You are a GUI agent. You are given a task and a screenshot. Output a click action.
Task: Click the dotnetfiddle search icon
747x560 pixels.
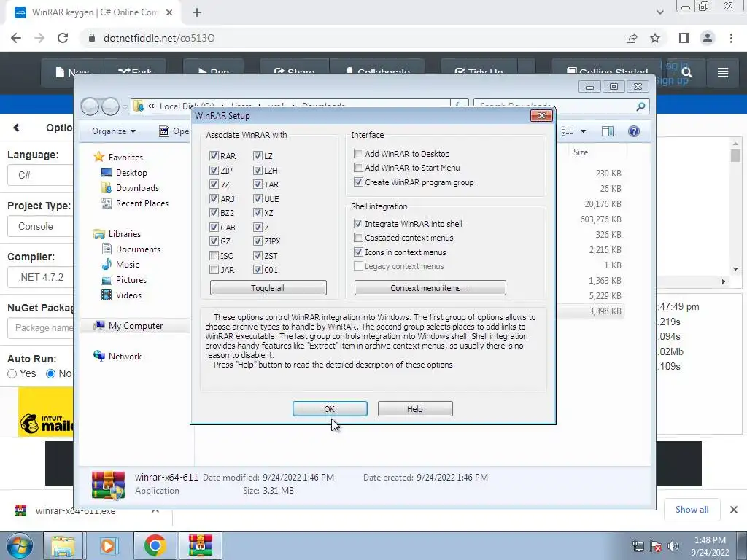tap(686, 72)
